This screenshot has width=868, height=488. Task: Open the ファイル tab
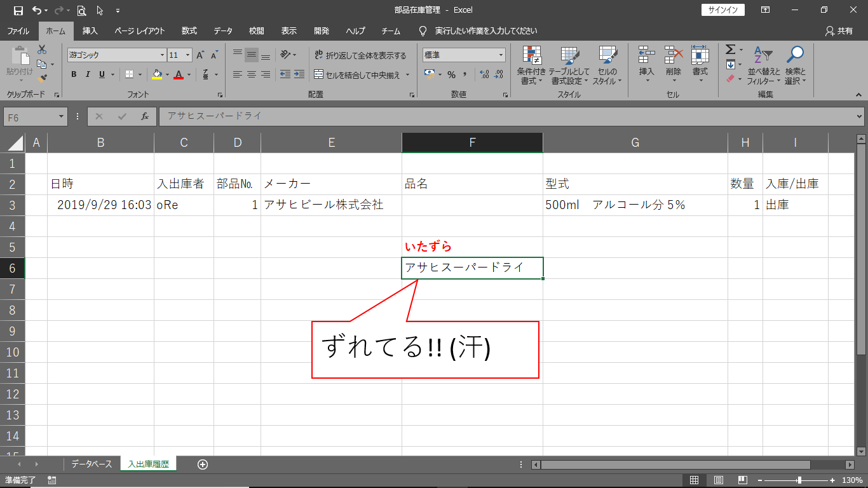coord(18,30)
